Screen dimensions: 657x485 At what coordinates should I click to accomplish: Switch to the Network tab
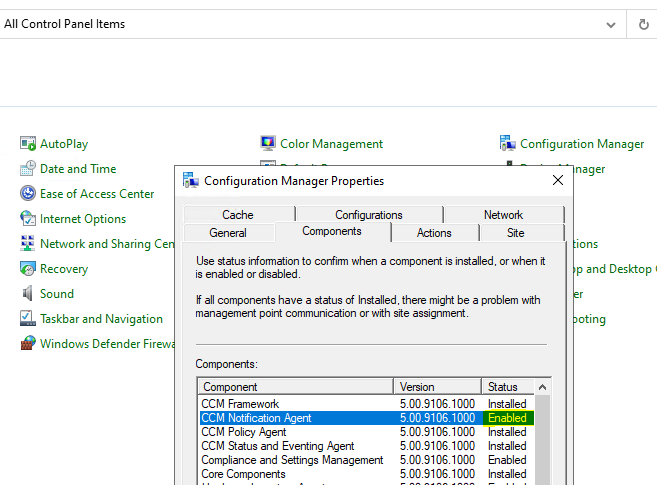tap(504, 214)
